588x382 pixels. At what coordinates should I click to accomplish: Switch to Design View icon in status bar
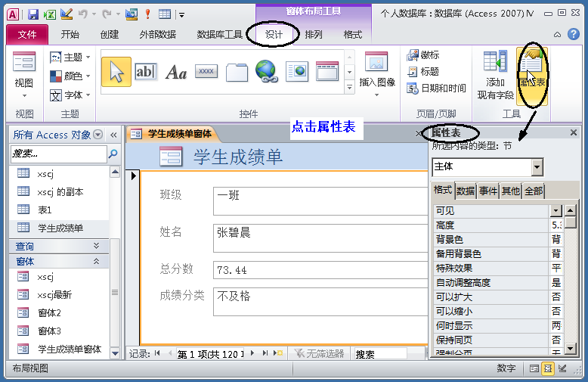click(x=562, y=368)
